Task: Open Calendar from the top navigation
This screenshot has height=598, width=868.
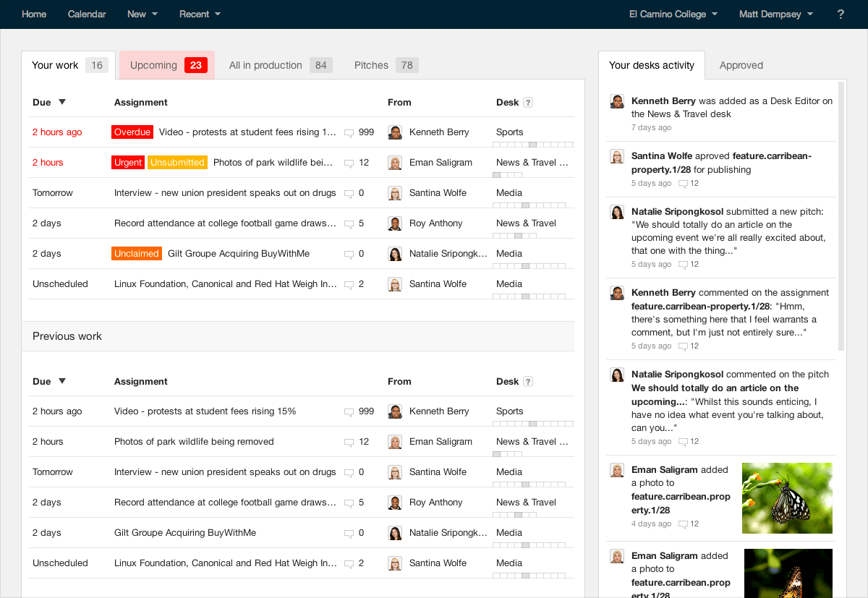Action: [87, 14]
